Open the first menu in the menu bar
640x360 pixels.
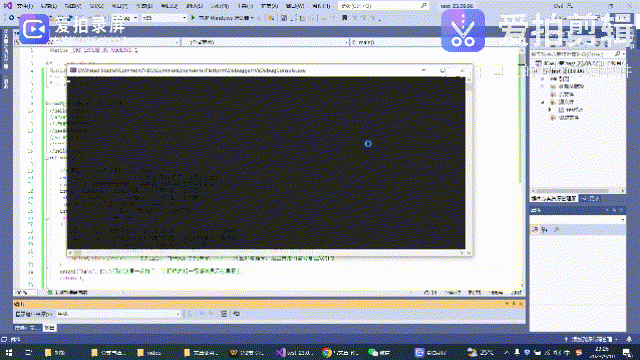(25, 6)
